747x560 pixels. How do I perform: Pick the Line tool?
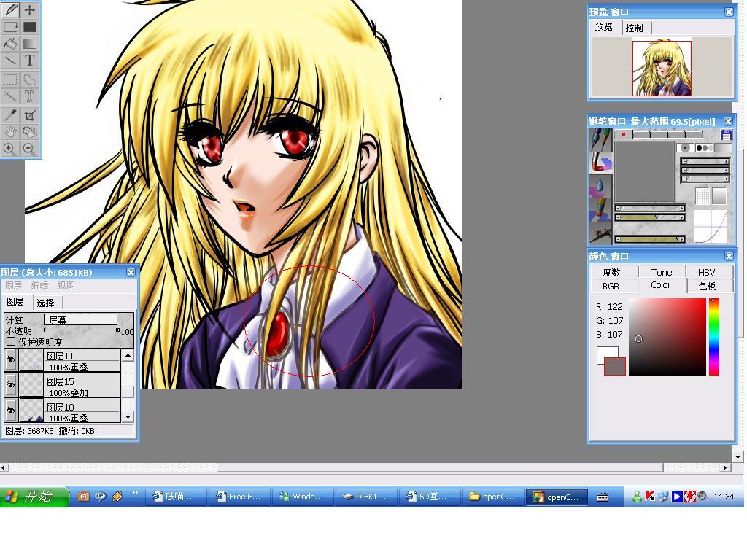[11, 61]
